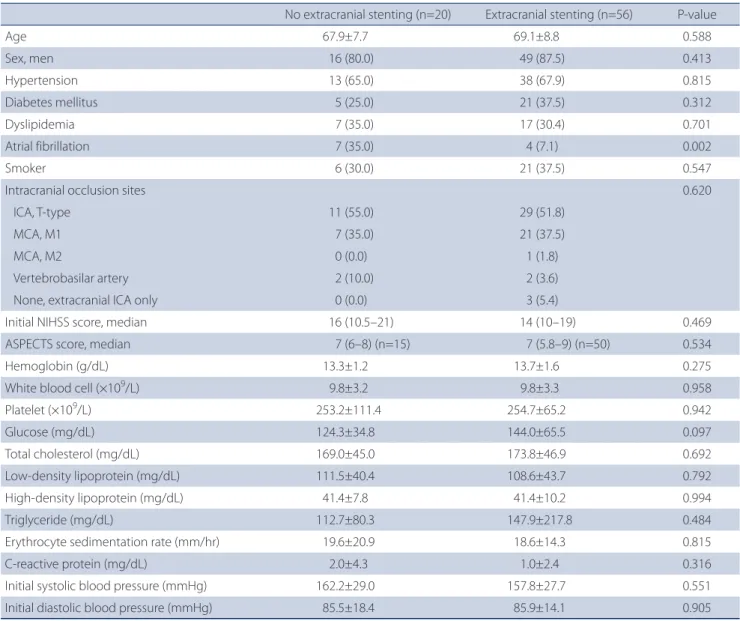
Task: Click the P-value '0.312'
Action: point(697,102)
